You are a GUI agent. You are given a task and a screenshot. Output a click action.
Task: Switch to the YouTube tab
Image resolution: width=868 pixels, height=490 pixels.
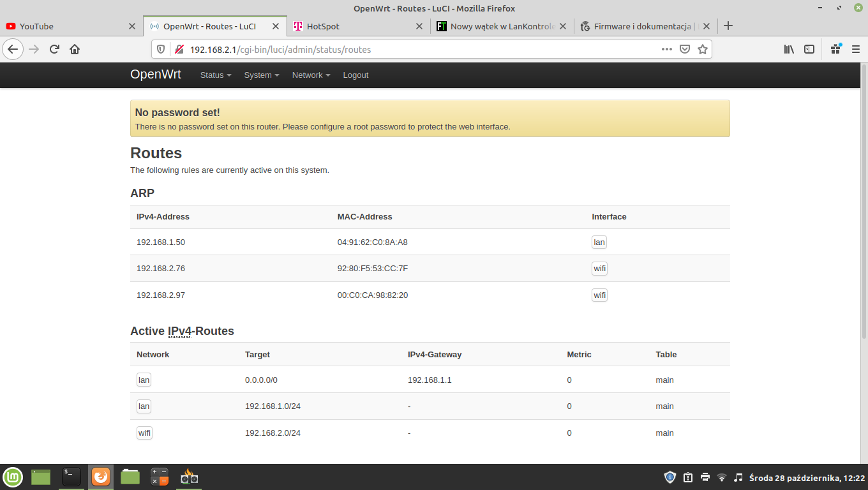pyautogui.click(x=64, y=26)
